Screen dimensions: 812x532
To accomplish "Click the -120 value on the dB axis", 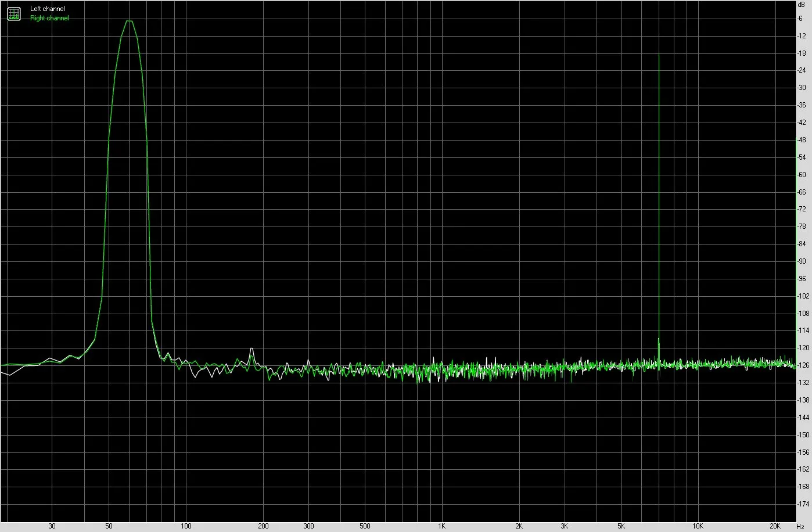I will pos(803,348).
